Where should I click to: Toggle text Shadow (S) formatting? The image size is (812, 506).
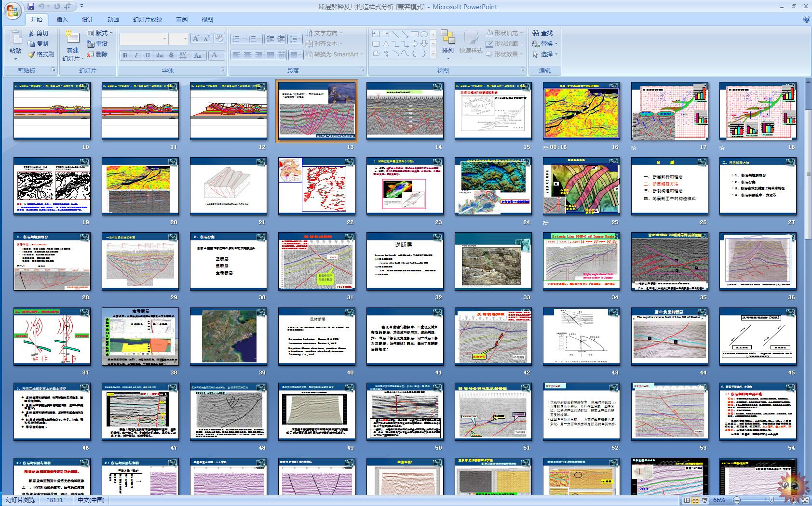tap(171, 55)
